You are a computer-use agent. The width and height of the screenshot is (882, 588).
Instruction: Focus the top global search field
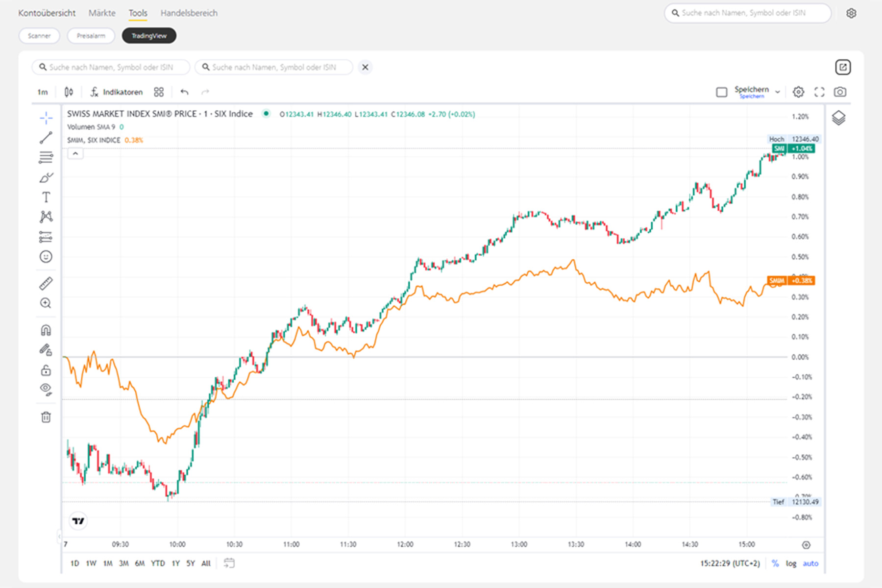pyautogui.click(x=748, y=13)
